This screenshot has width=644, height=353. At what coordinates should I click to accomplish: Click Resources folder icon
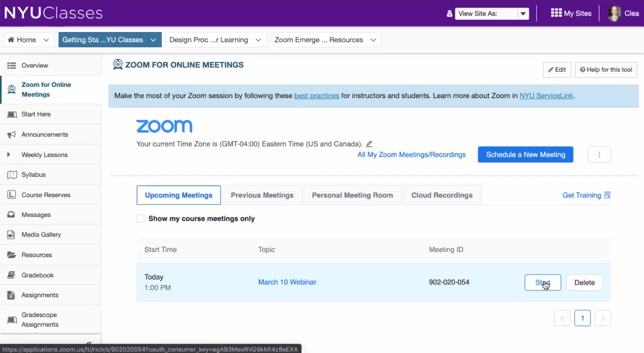pos(12,255)
